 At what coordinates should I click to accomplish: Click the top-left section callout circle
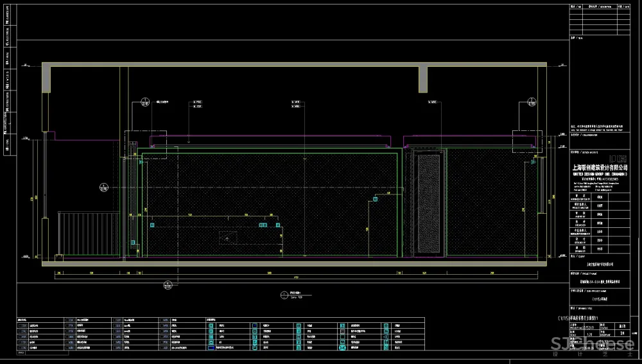point(144,101)
